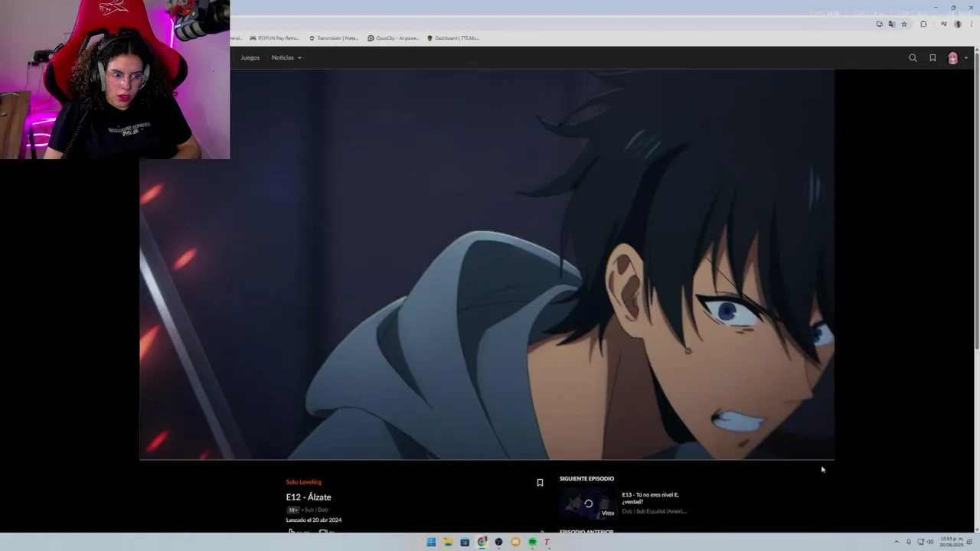Click the E12 - Álzate episode title
The height and width of the screenshot is (551, 980).
click(x=309, y=497)
